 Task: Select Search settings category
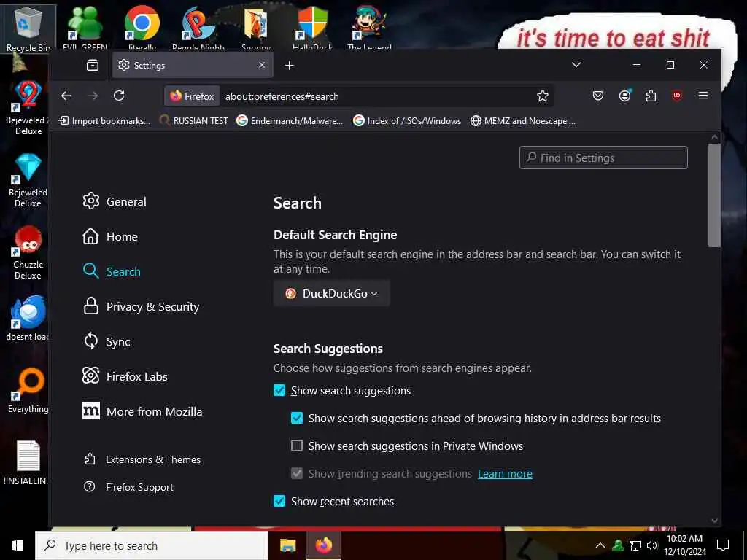pyautogui.click(x=112, y=271)
